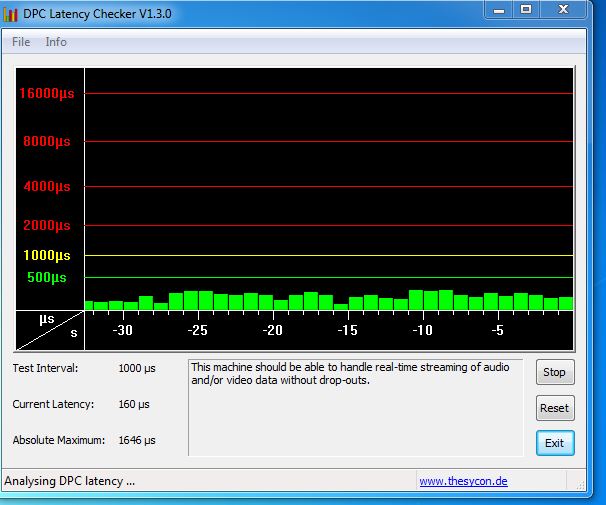606x505 pixels.
Task: Click the -20 time axis label
Action: tap(272, 330)
